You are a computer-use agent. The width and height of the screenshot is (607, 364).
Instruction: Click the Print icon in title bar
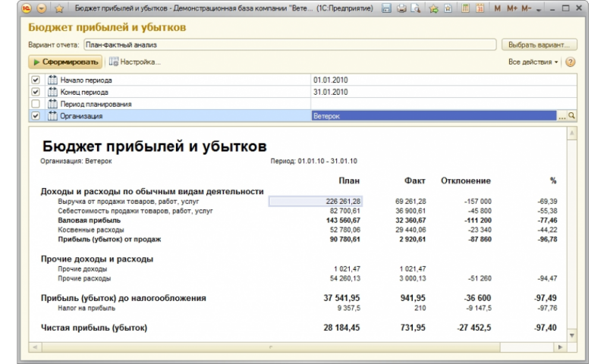coord(401,8)
